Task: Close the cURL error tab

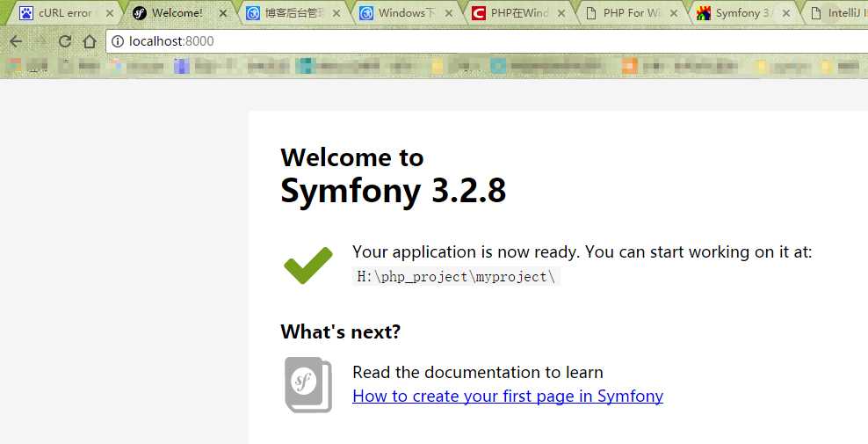Action: click(110, 13)
